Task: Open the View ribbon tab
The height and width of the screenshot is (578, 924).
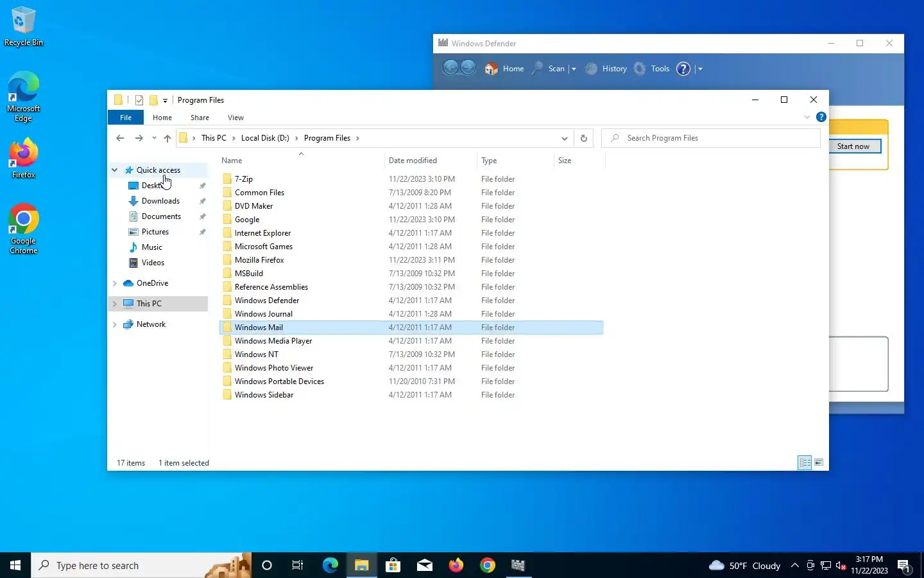Action: pos(235,118)
